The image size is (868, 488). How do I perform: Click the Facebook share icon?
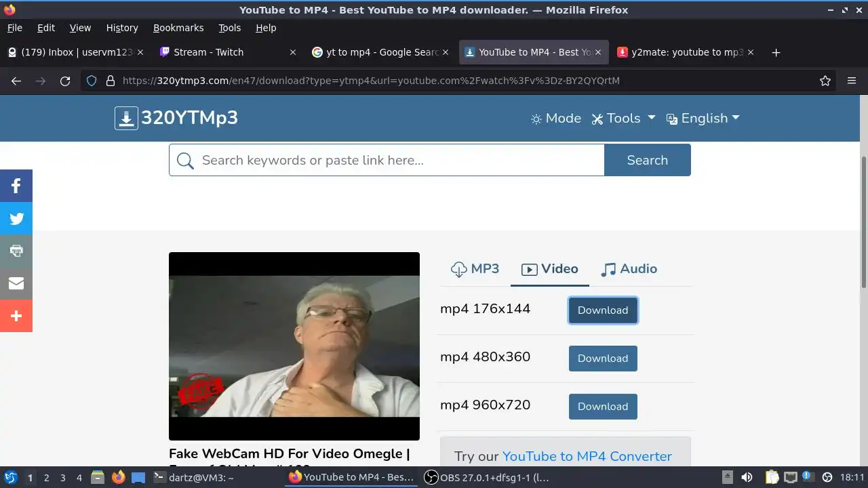tap(16, 186)
